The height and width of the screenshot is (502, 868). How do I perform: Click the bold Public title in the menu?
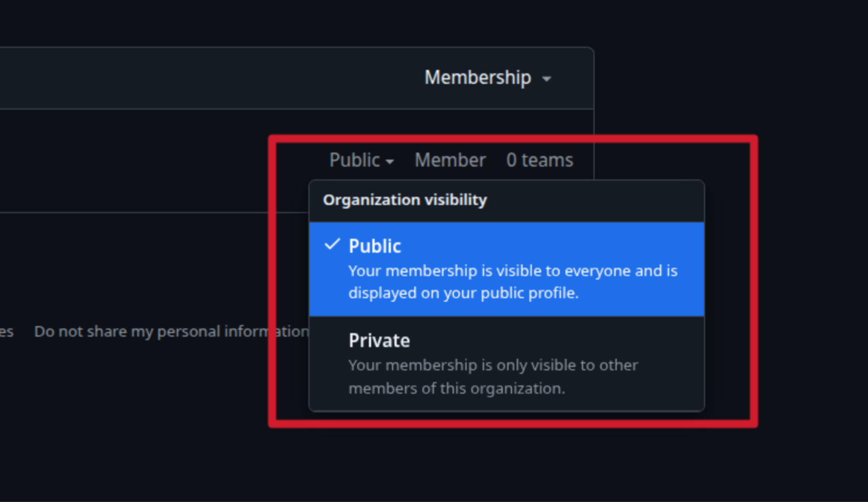374,246
